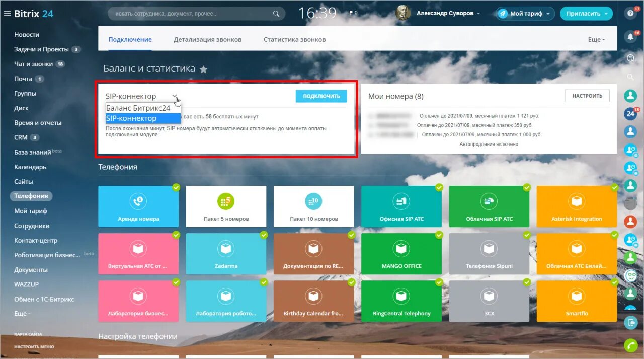This screenshot has width=644, height=359.
Task: Open the Телефония Sipuni tile
Action: click(489, 254)
